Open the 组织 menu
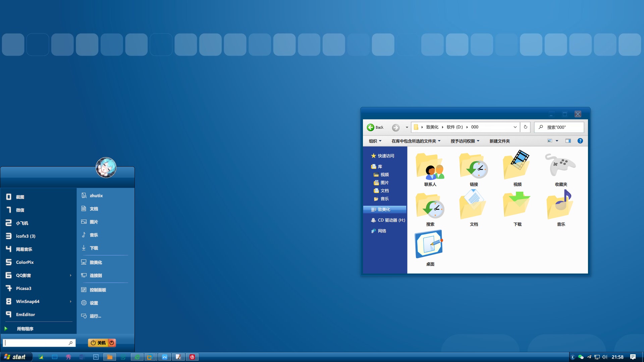644x362 pixels. click(375, 141)
